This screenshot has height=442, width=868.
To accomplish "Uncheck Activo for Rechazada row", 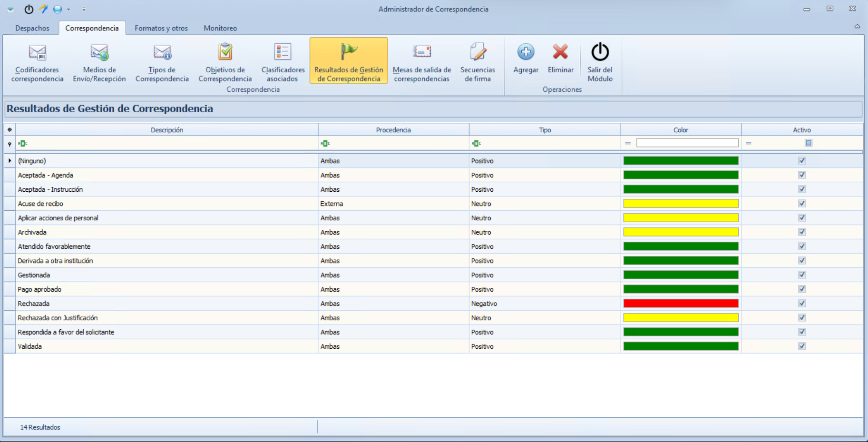I will (x=802, y=303).
